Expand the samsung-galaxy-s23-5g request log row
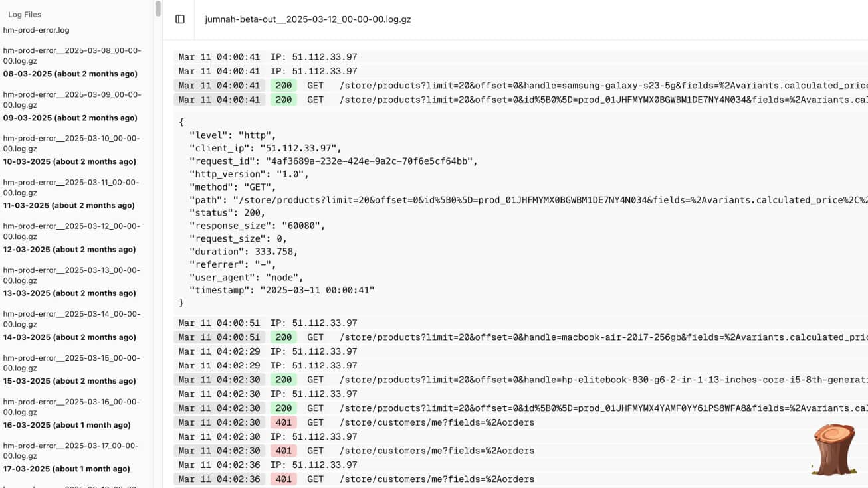 [x=518, y=85]
